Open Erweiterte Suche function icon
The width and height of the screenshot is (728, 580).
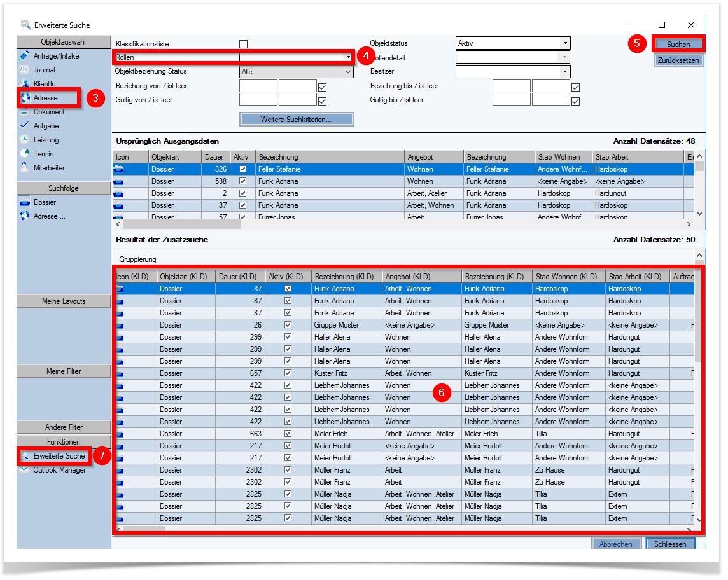(x=25, y=456)
